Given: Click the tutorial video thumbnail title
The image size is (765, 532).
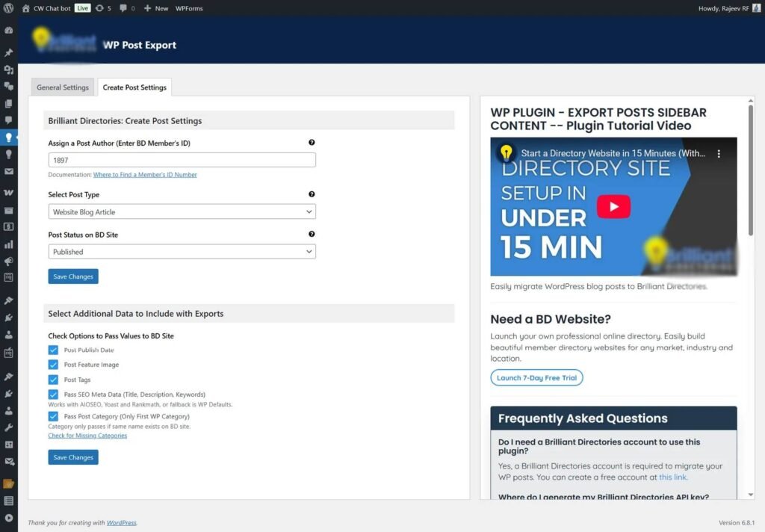Looking at the screenshot, I should point(613,153).
